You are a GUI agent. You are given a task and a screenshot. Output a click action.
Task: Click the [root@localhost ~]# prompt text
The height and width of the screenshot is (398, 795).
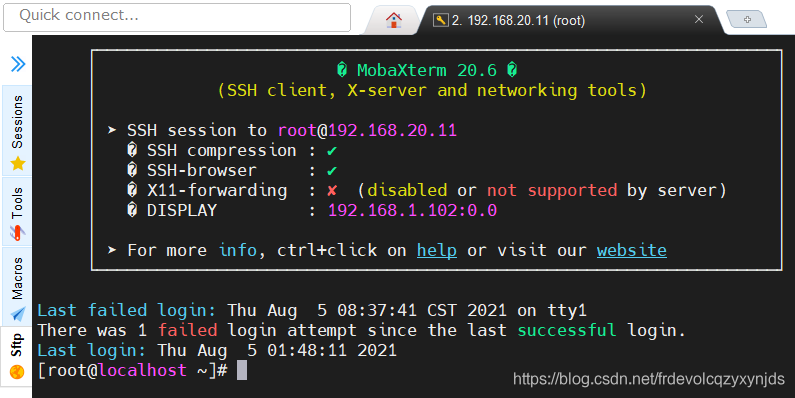coord(132,371)
